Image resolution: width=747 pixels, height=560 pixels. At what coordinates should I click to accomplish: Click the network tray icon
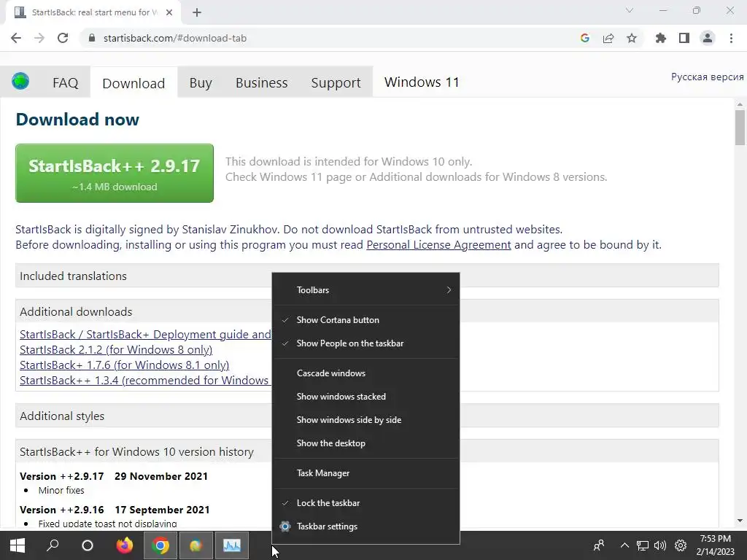643,545
